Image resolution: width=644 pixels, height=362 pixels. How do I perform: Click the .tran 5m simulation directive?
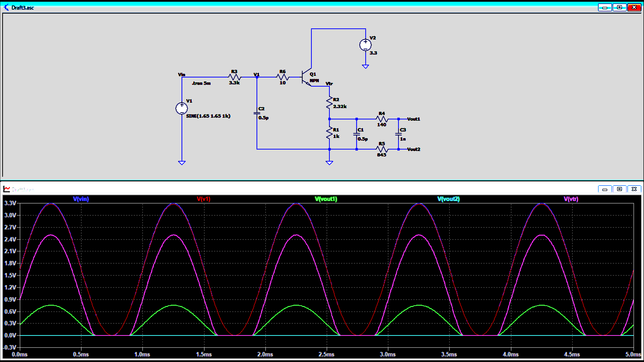pos(201,83)
